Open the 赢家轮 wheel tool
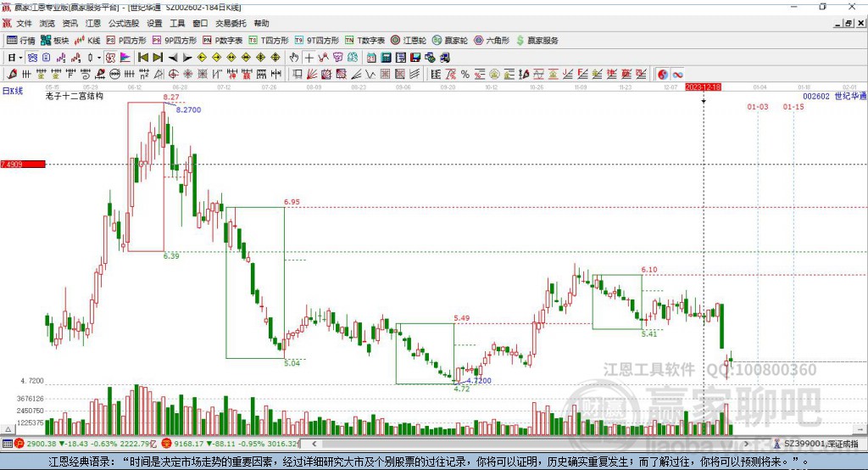 (449, 41)
